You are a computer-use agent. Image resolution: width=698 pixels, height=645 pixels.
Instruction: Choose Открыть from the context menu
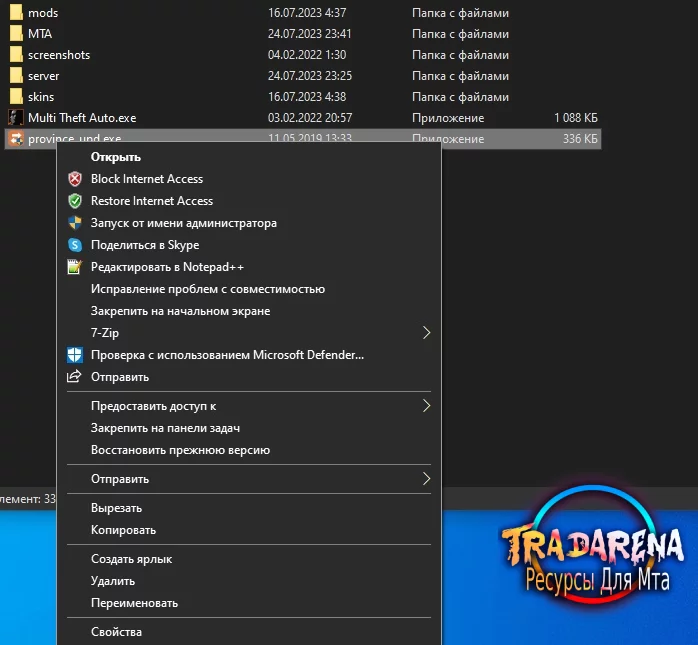click(x=116, y=157)
